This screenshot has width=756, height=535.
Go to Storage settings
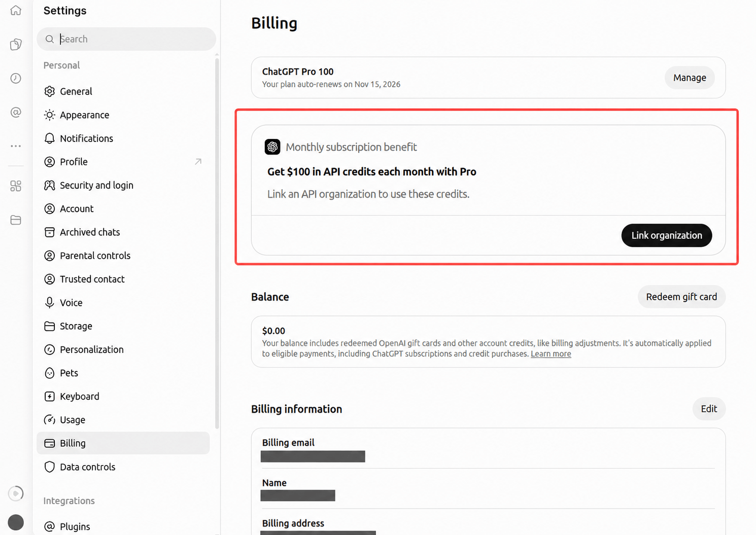123,326
